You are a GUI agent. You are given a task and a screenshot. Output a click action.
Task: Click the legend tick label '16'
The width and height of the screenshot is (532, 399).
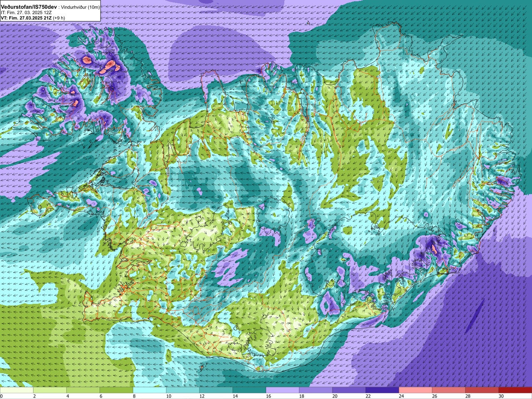tap(268, 397)
